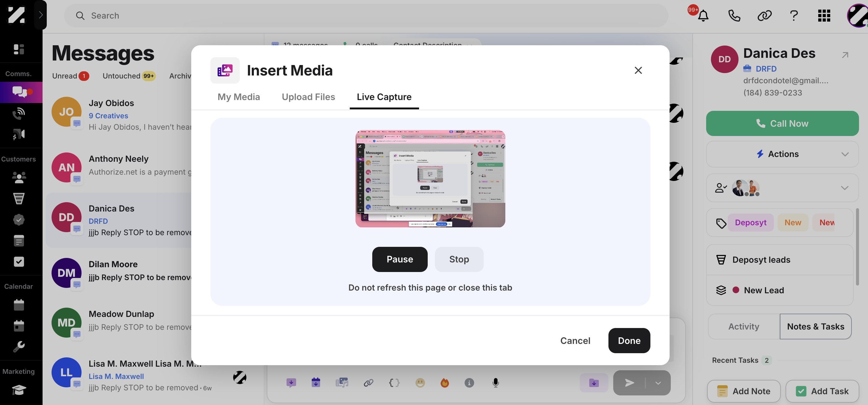868x405 pixels.
Task: Click the phone dialer icon in top bar
Action: click(734, 16)
